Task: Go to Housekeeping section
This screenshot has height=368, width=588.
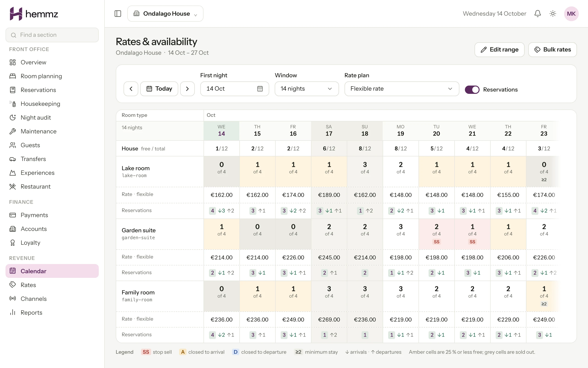Action: coord(52,104)
